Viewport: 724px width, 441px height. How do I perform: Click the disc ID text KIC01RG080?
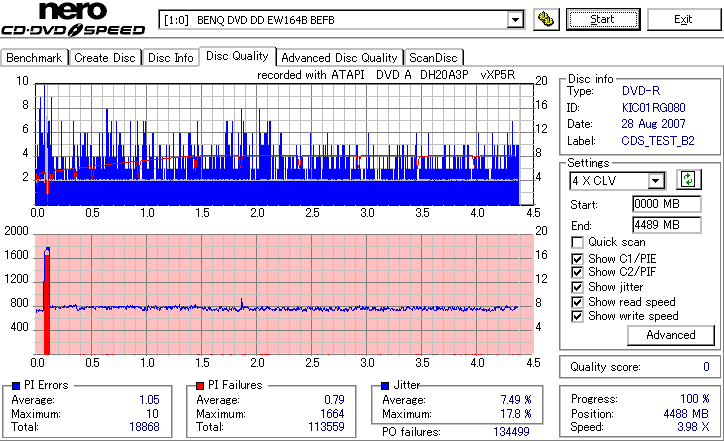pos(653,108)
